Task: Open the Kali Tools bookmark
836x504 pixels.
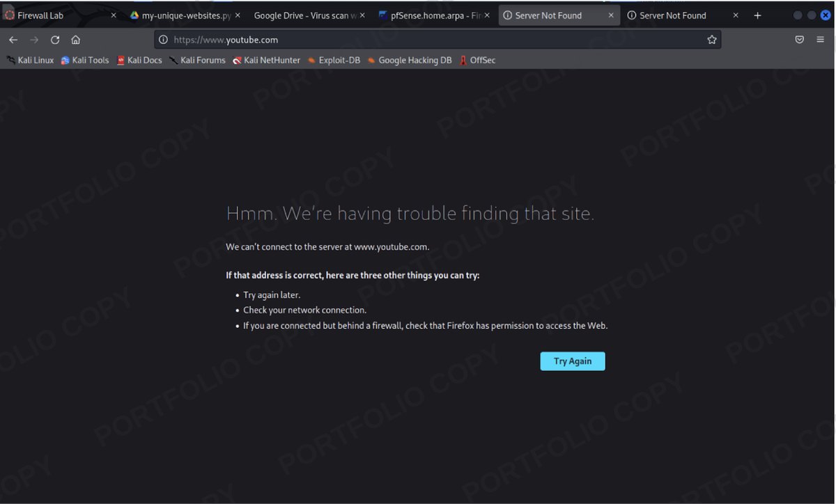Action: tap(85, 61)
